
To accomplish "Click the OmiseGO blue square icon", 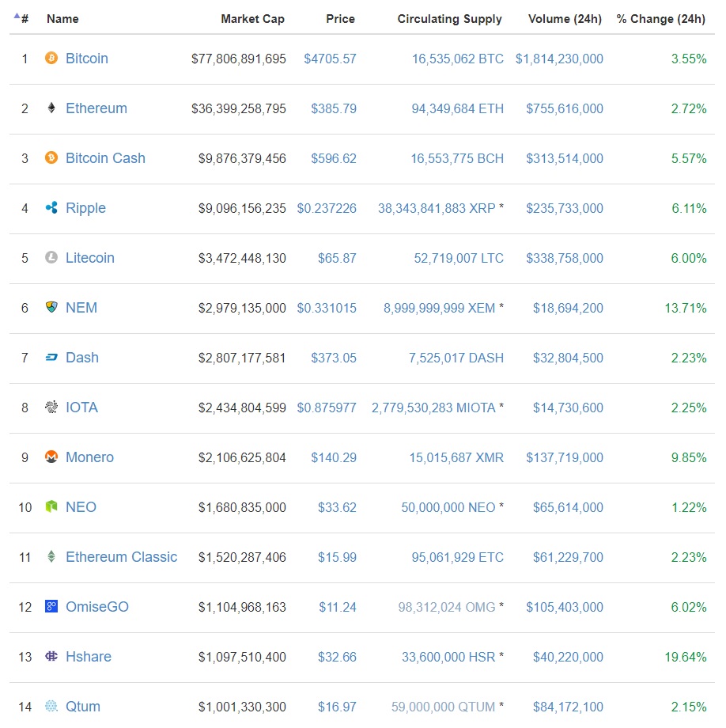I will tap(51, 606).
